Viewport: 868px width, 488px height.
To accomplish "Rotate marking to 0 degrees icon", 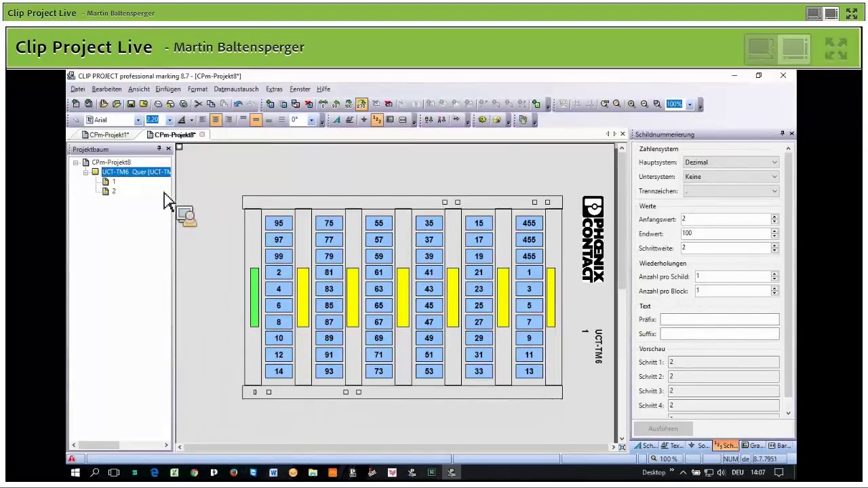I will tap(323, 104).
